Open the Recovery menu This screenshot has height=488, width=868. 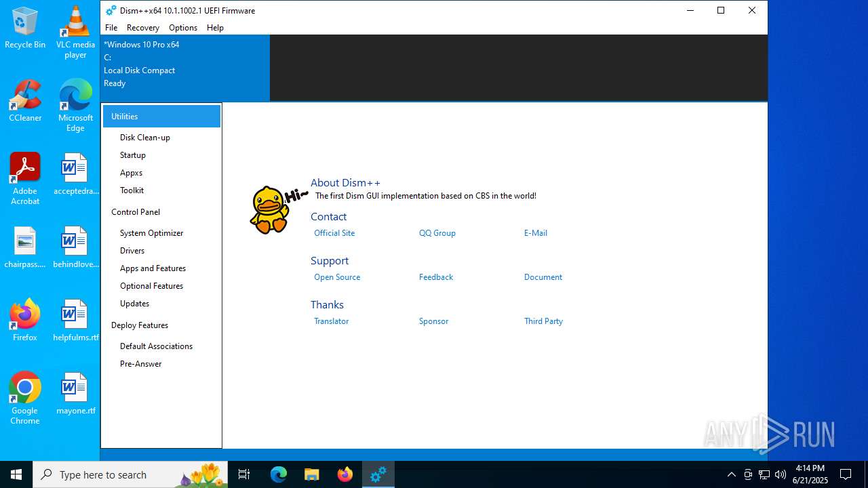point(143,28)
